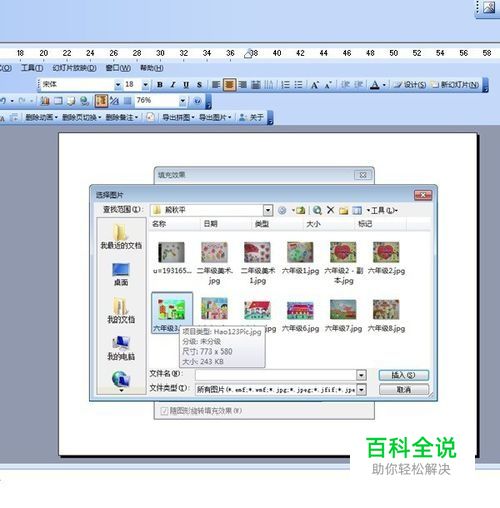The image size is (500, 508).
Task: Click the Insert Table icon in standard toolbar
Action: (58, 101)
